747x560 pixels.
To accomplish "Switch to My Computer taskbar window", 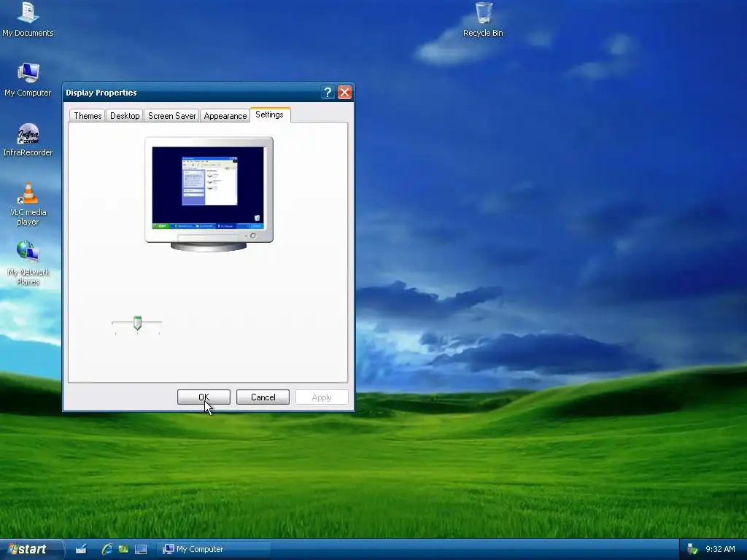I will (x=214, y=549).
